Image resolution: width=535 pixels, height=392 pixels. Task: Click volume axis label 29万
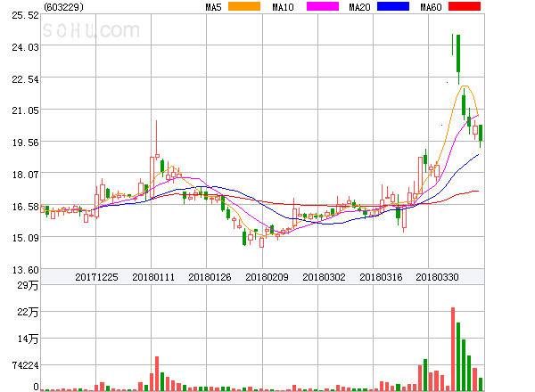point(28,285)
